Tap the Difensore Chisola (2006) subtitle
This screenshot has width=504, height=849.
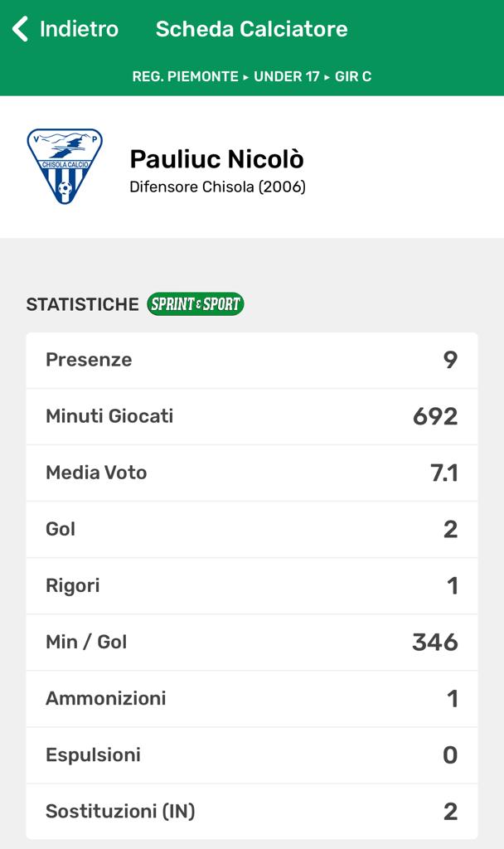(x=217, y=187)
